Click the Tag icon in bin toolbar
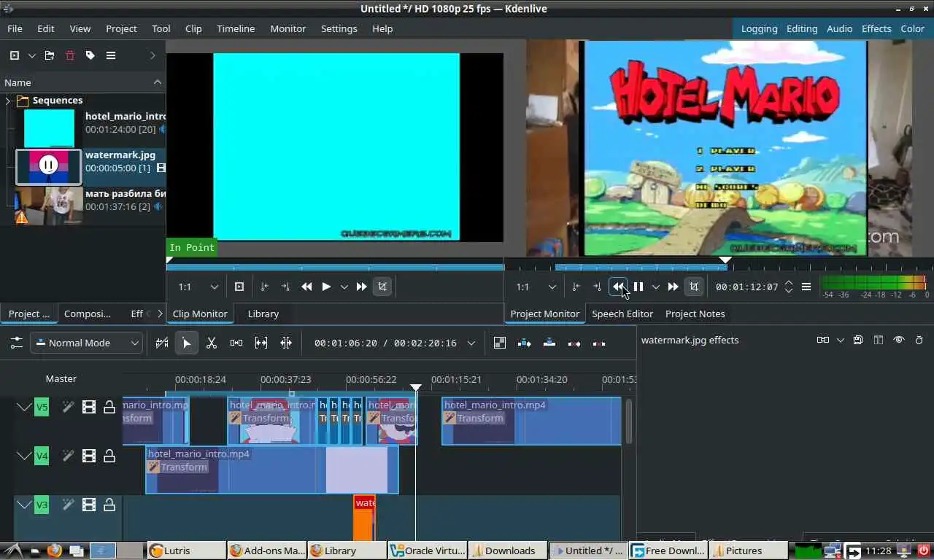The width and height of the screenshot is (934, 560). click(90, 55)
